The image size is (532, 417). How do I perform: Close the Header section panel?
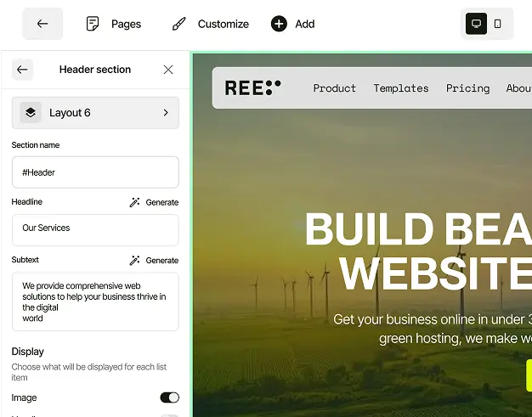(x=168, y=70)
